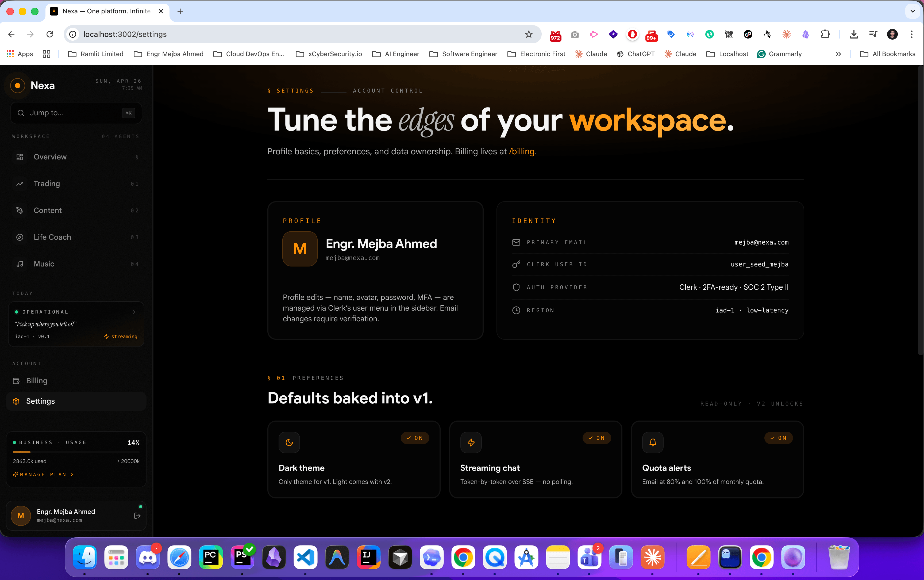
Task: Click the Overview grid icon
Action: 20,157
